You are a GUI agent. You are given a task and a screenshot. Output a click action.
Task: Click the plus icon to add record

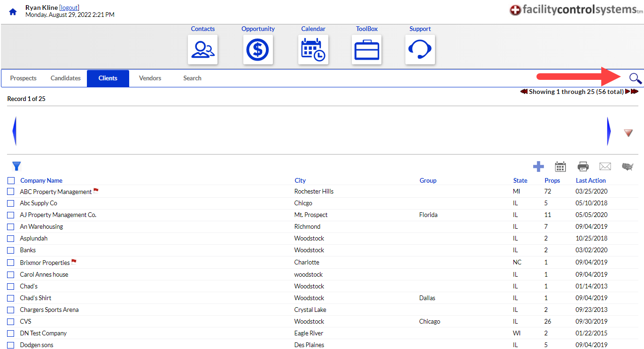point(538,166)
